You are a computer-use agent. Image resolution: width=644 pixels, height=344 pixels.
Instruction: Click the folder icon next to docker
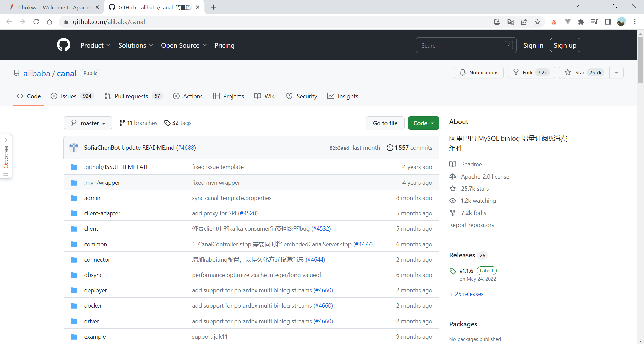(x=74, y=306)
